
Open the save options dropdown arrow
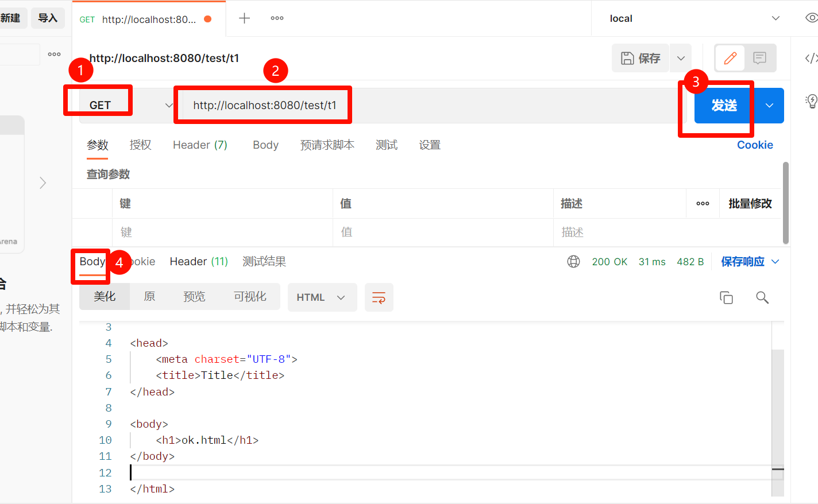681,58
